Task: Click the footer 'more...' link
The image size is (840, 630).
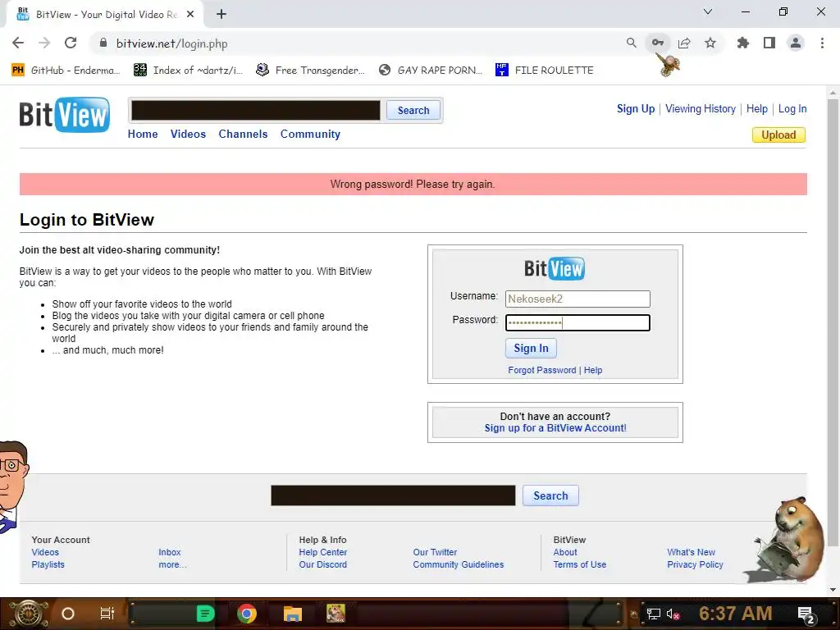Action: coord(172,564)
